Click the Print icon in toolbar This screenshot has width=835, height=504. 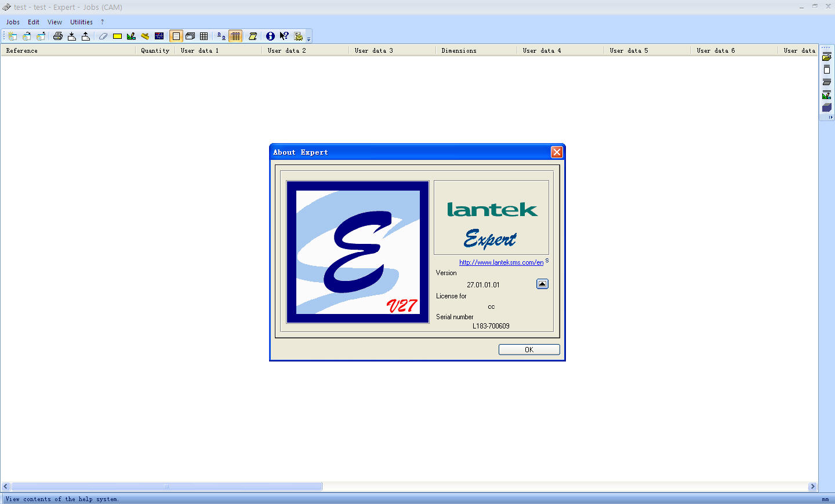pos(58,36)
